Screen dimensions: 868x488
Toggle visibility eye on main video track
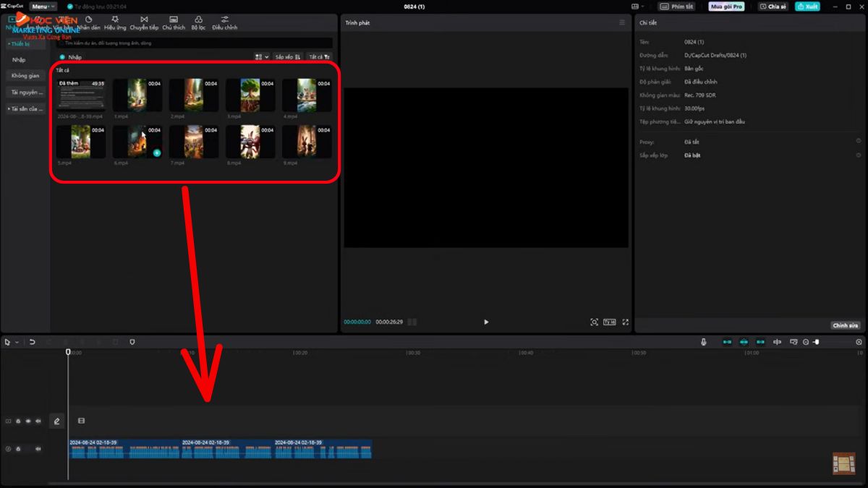[28, 421]
